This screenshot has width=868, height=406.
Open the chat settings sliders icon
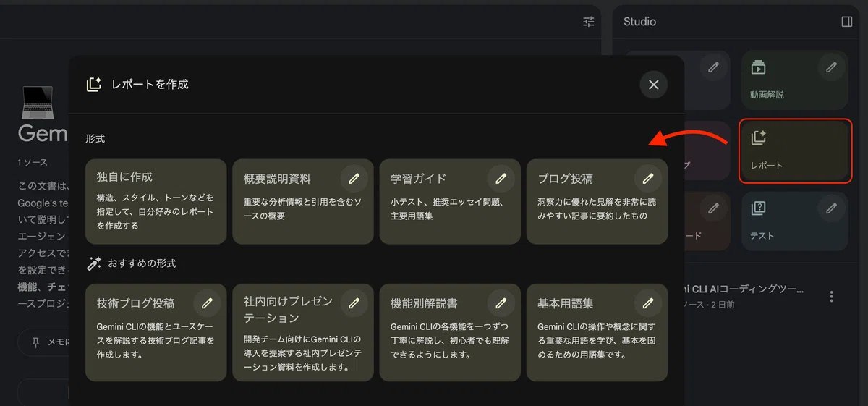pyautogui.click(x=589, y=22)
